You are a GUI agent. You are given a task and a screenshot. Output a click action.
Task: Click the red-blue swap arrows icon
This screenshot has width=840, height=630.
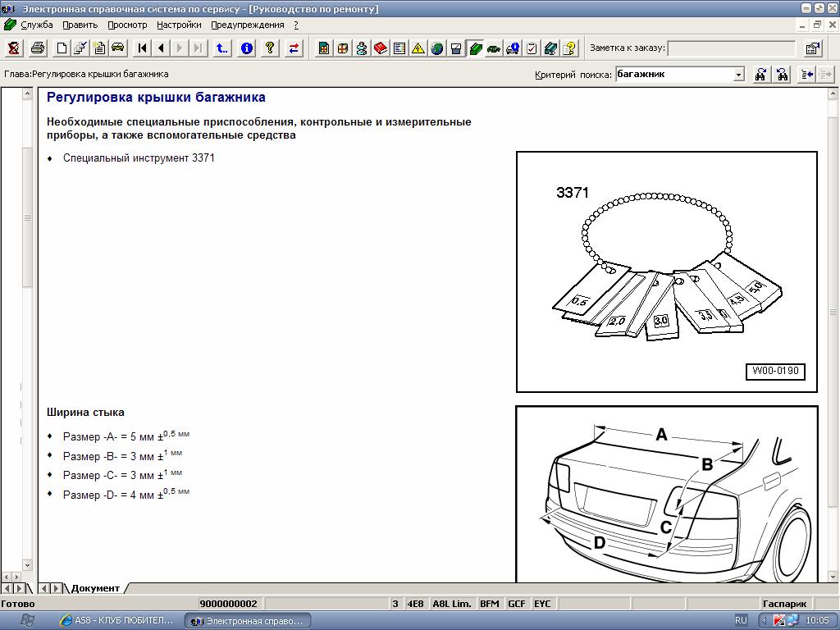click(x=294, y=48)
